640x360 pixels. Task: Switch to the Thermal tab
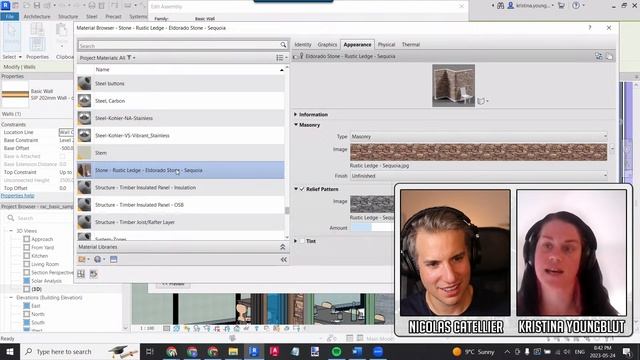point(411,44)
